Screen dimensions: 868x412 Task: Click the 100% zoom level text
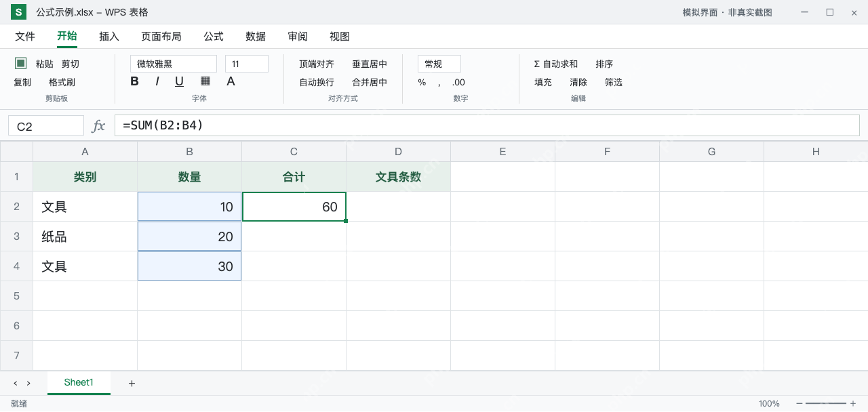(x=769, y=403)
